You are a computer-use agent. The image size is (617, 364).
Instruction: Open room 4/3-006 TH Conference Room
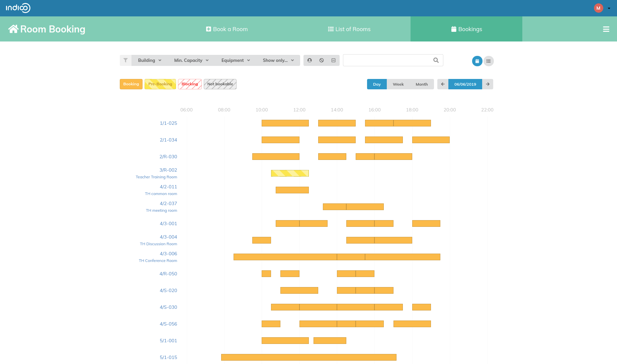[x=158, y=257]
